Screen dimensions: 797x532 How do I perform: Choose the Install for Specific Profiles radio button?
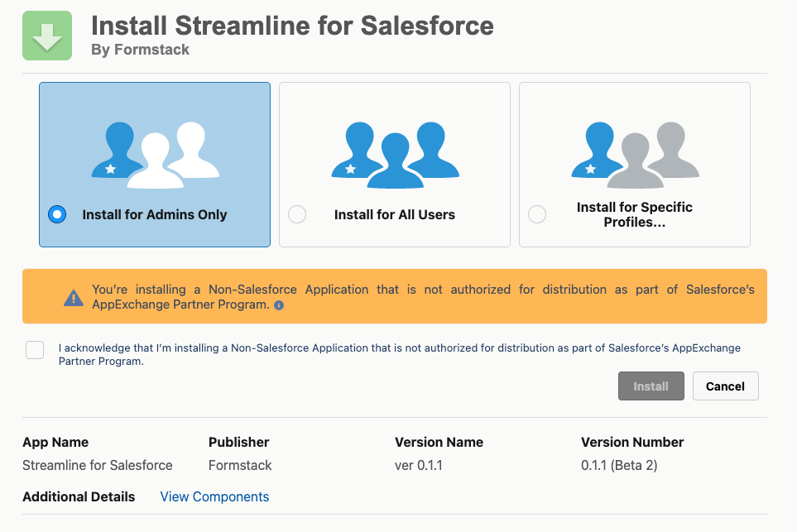tap(537, 214)
